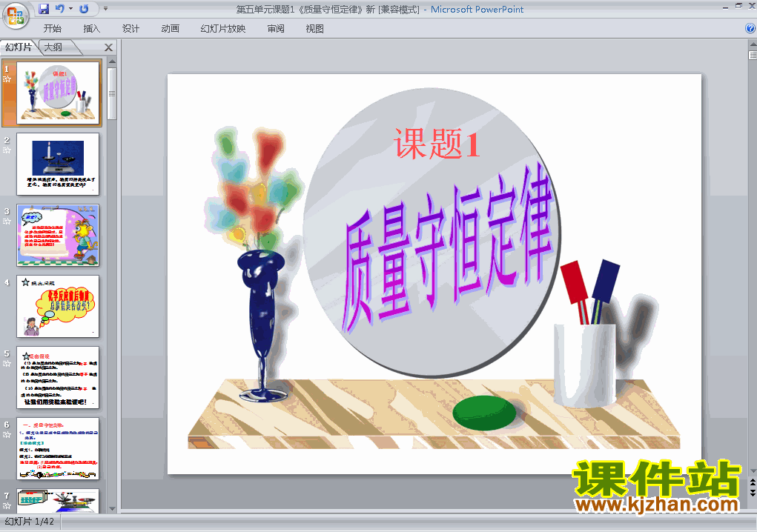Open the Office button menu
Image resolution: width=757 pixels, height=532 pixels.
tap(16, 16)
